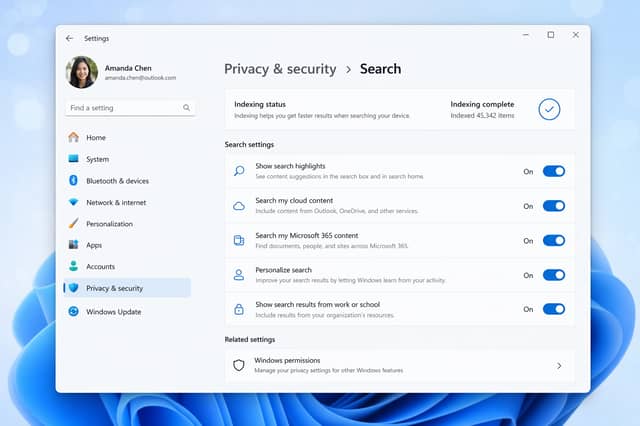Focus the Find a setting search box
640x426 pixels.
tap(130, 108)
